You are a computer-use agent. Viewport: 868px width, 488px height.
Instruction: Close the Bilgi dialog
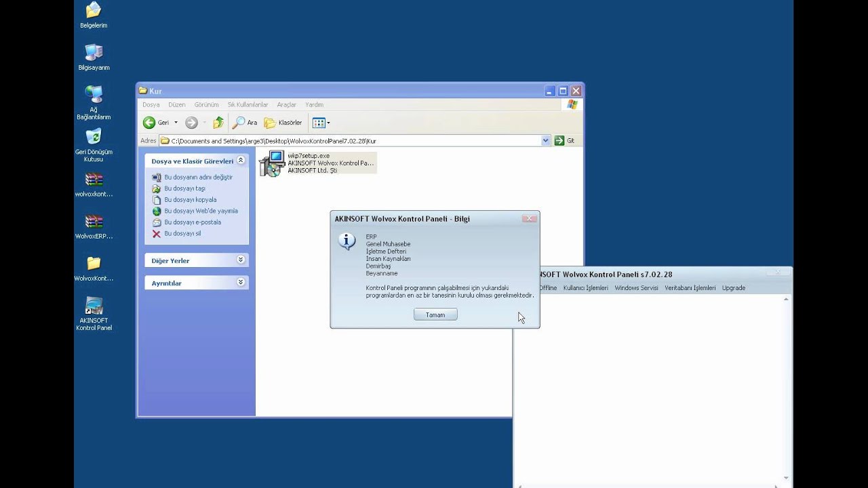click(530, 218)
